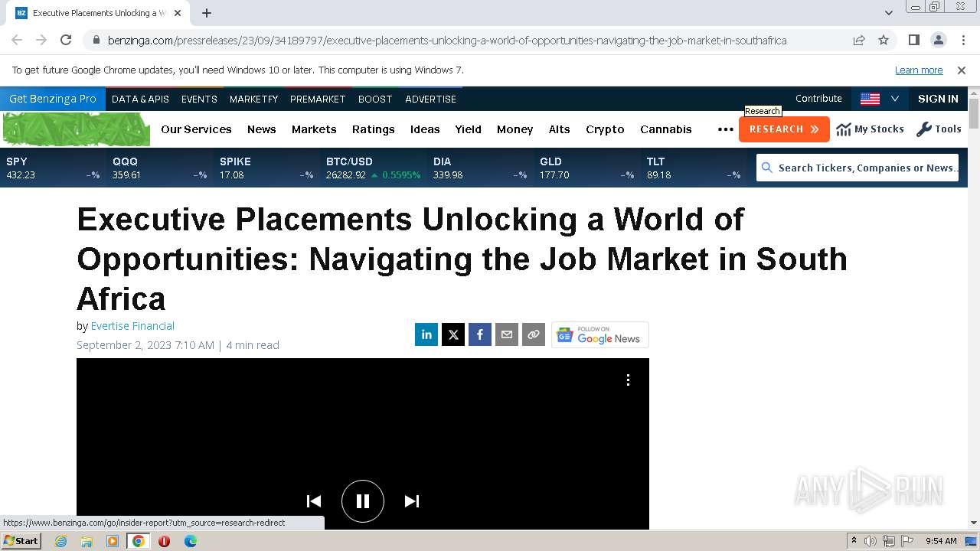Open SPY ticker quote
Viewport: 980px width, 551px height.
click(x=53, y=168)
